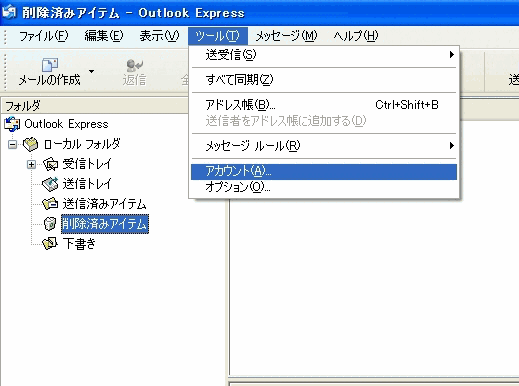Screen dimensions: 519x386
Task: Open the ヘルプ(H) menu
Action: coord(356,36)
